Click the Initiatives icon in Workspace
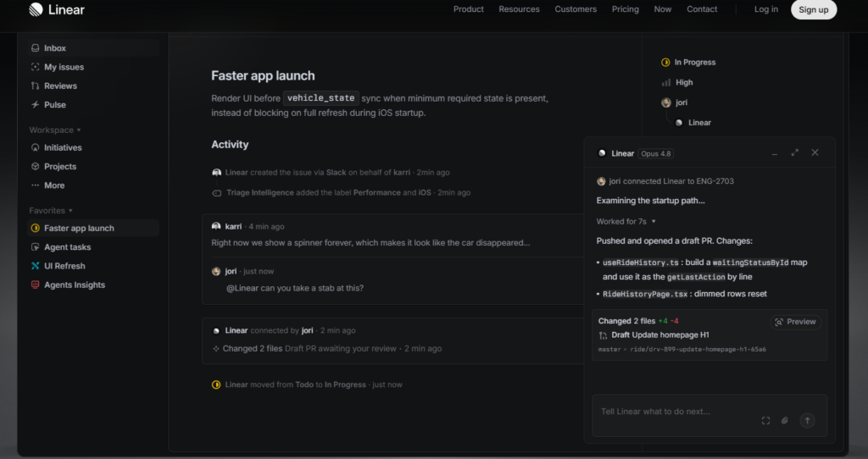Viewport: 868px width, 459px height. (36, 147)
